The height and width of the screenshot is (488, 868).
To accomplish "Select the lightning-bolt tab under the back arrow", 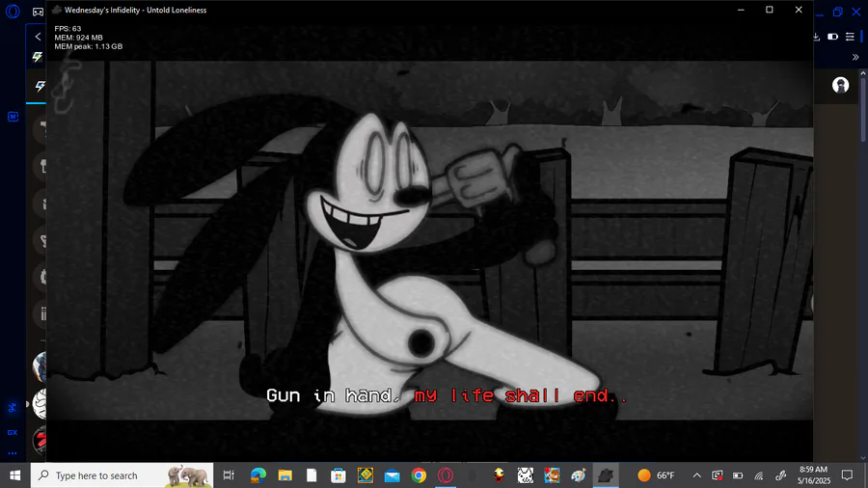I will pyautogui.click(x=37, y=57).
